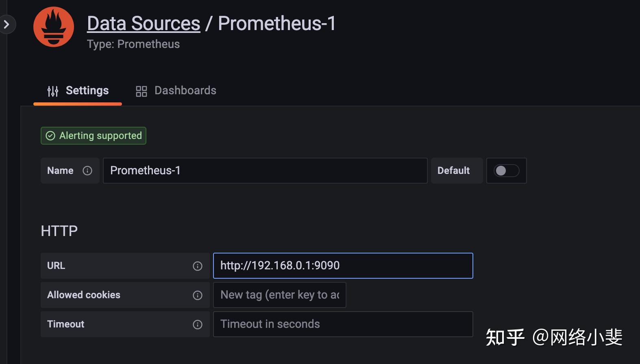Click the Prometheus-1 page title

(277, 23)
